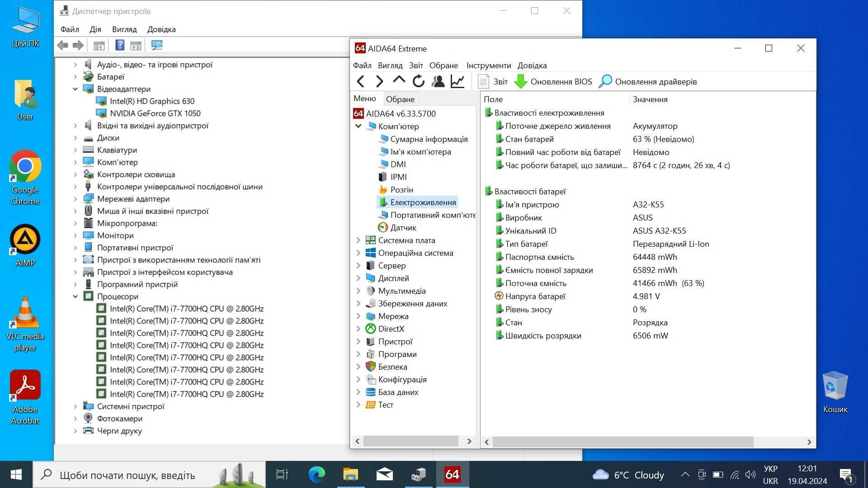Screen dimensions: 868x488
Task: Click Device Manager forward arrow icon
Action: [x=78, y=45]
